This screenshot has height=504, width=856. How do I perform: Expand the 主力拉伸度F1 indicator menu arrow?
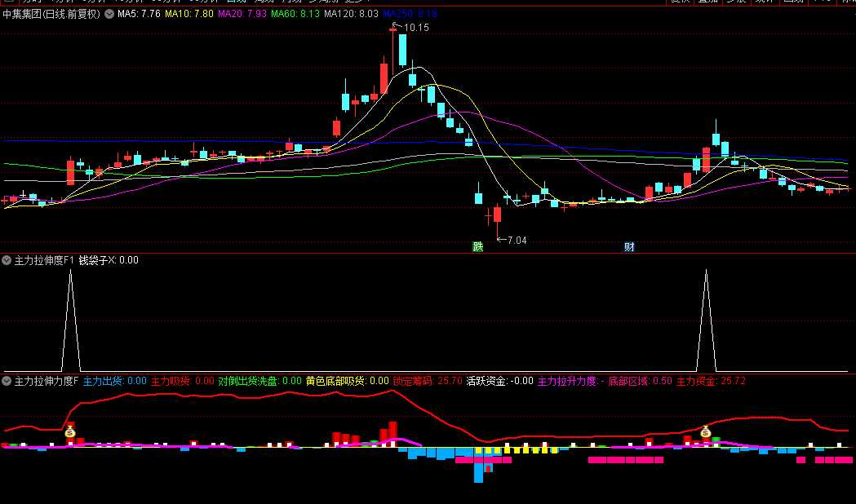point(7,260)
